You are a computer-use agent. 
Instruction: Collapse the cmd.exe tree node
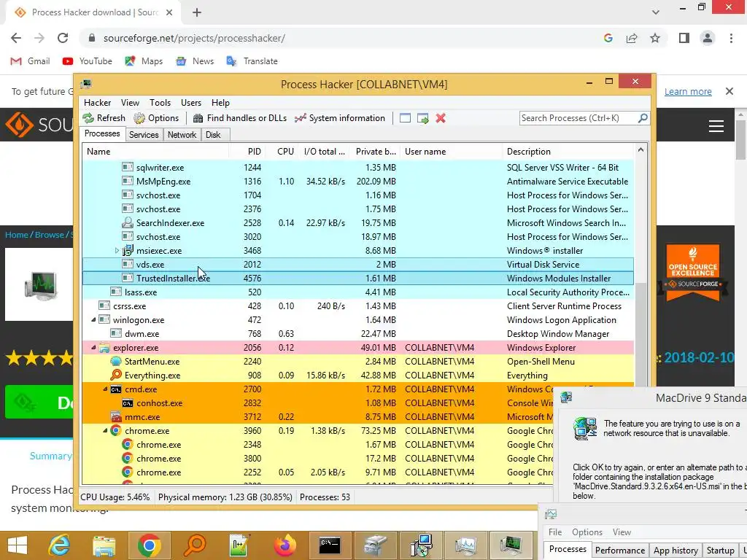coord(105,389)
